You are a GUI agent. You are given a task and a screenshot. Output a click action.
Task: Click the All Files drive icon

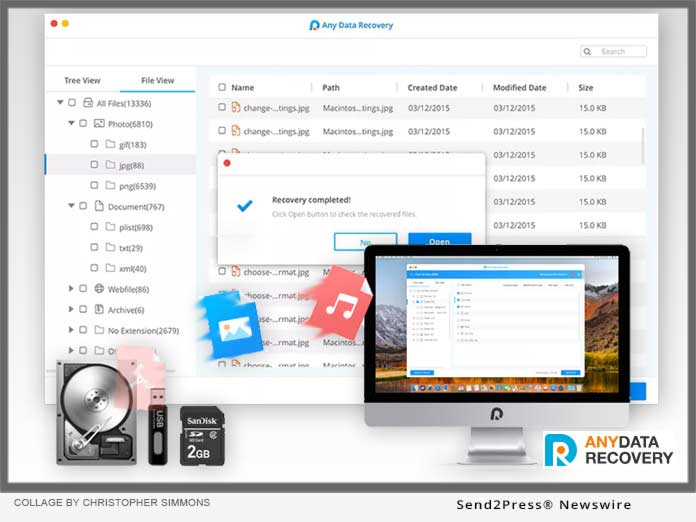click(x=88, y=102)
